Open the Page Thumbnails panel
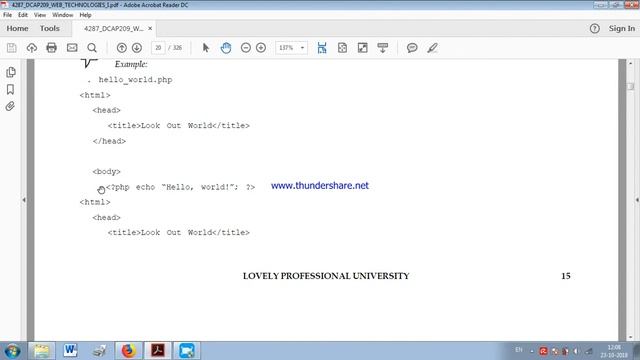Screen dimensions: 640x360 click(x=11, y=72)
